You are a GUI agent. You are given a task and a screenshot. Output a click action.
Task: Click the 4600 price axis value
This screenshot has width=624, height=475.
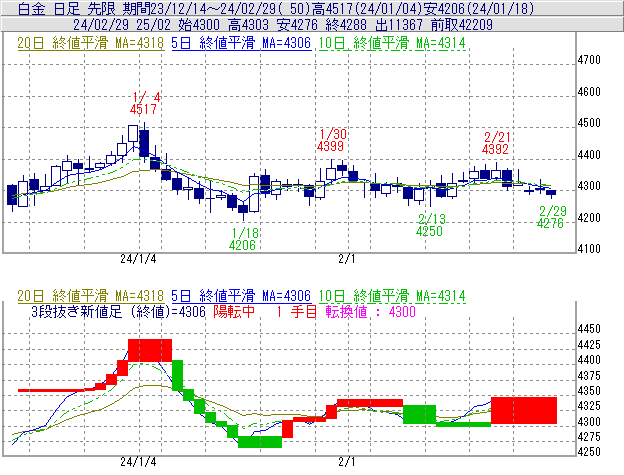pyautogui.click(x=589, y=92)
